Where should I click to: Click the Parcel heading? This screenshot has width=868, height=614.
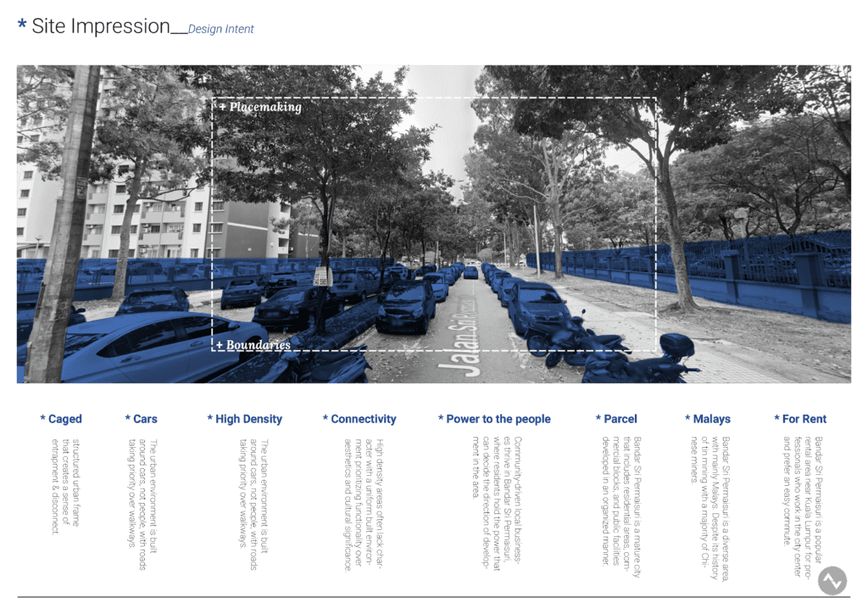pos(616,419)
